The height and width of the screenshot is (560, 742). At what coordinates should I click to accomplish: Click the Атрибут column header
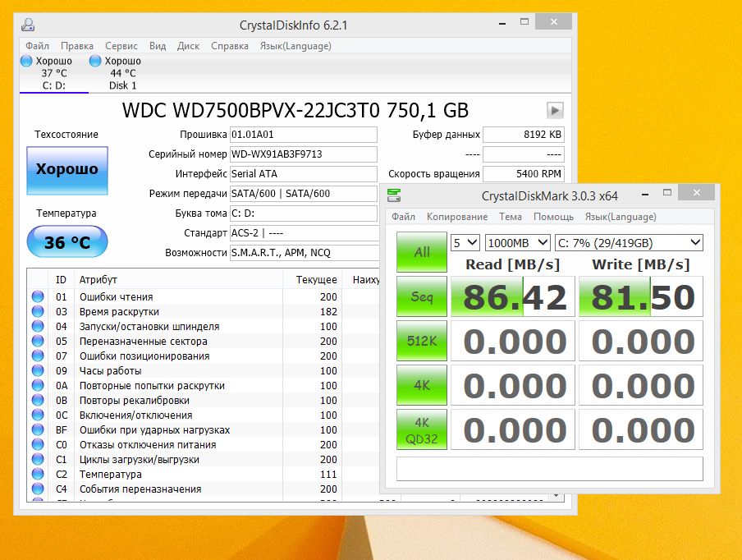178,280
